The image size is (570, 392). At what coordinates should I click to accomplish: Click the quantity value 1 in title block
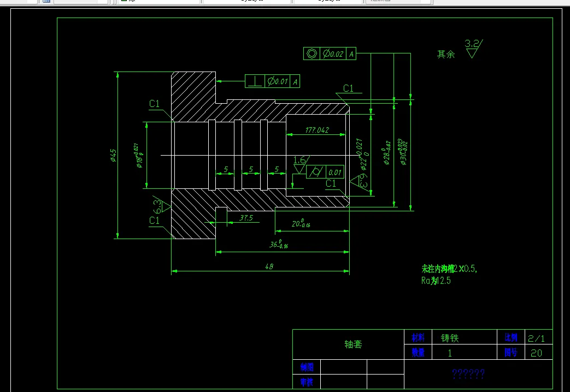(450, 353)
